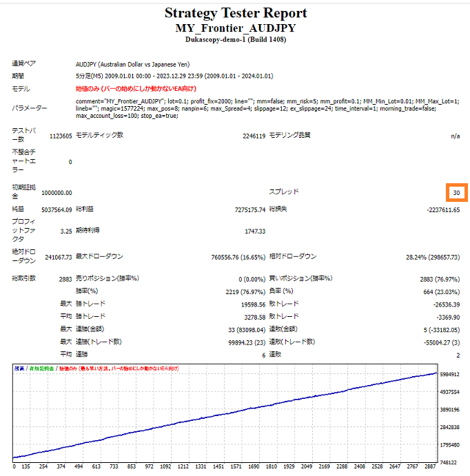Click short positions value '0 (0.00%)'
The width and height of the screenshot is (470, 476).
(x=252, y=279)
